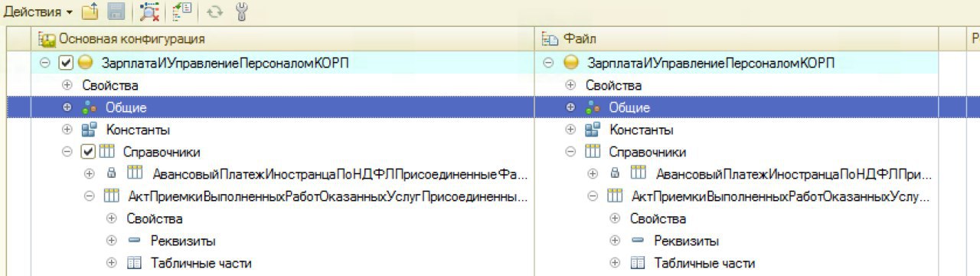Viewport: 980px width, 276px height.
Task: Click Реквизиты dash icon in Файл pane
Action: click(x=638, y=241)
